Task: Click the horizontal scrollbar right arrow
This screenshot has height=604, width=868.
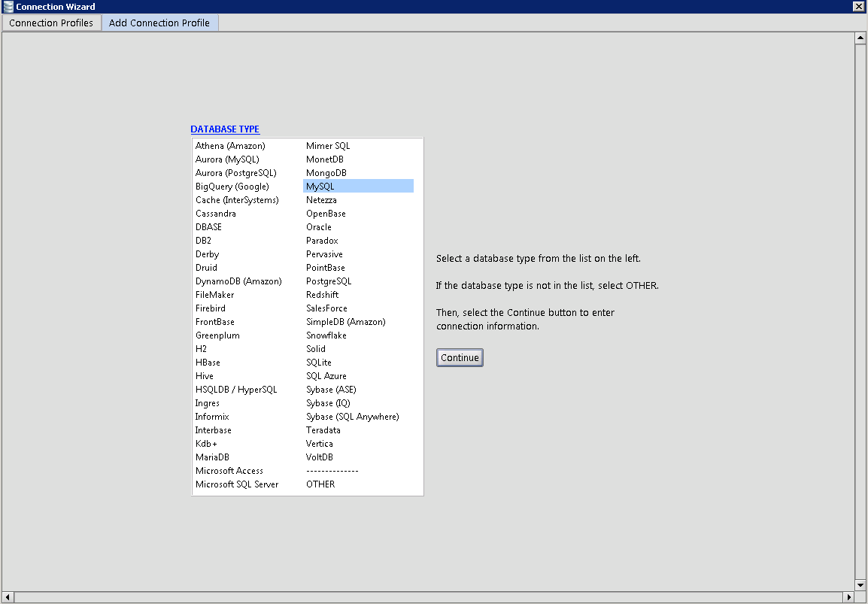Action: (x=850, y=597)
